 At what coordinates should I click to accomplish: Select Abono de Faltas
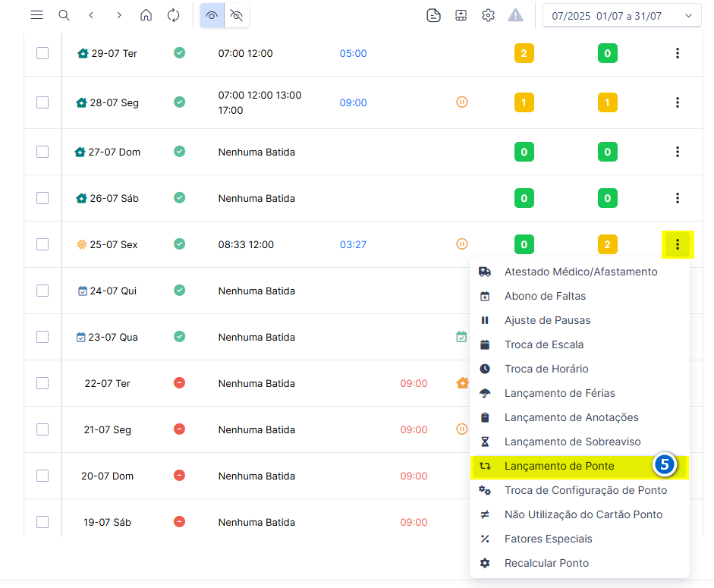(579, 296)
